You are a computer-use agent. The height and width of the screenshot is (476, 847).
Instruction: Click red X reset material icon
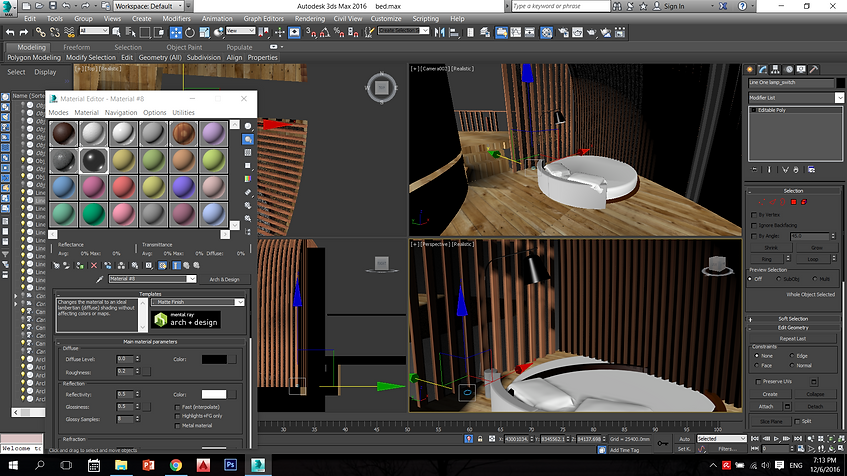pos(93,266)
